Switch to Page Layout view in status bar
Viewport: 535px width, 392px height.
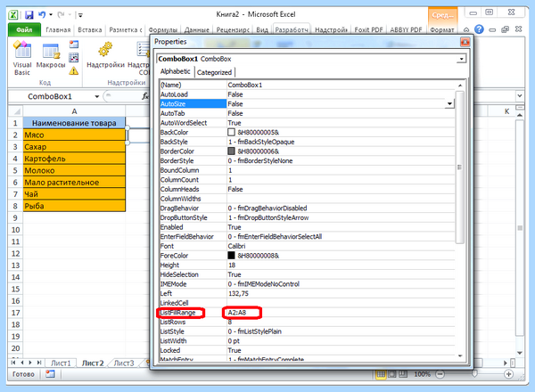[x=392, y=374]
